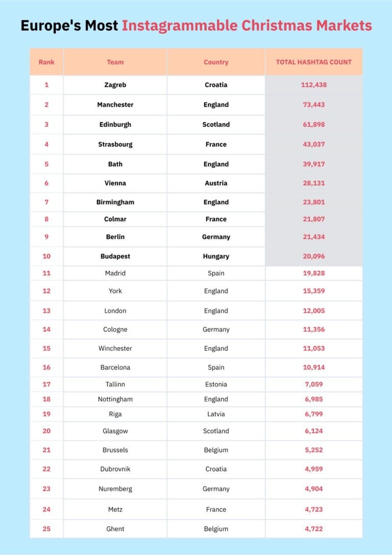Select the Bath team cell
392x555 pixels.
point(115,165)
